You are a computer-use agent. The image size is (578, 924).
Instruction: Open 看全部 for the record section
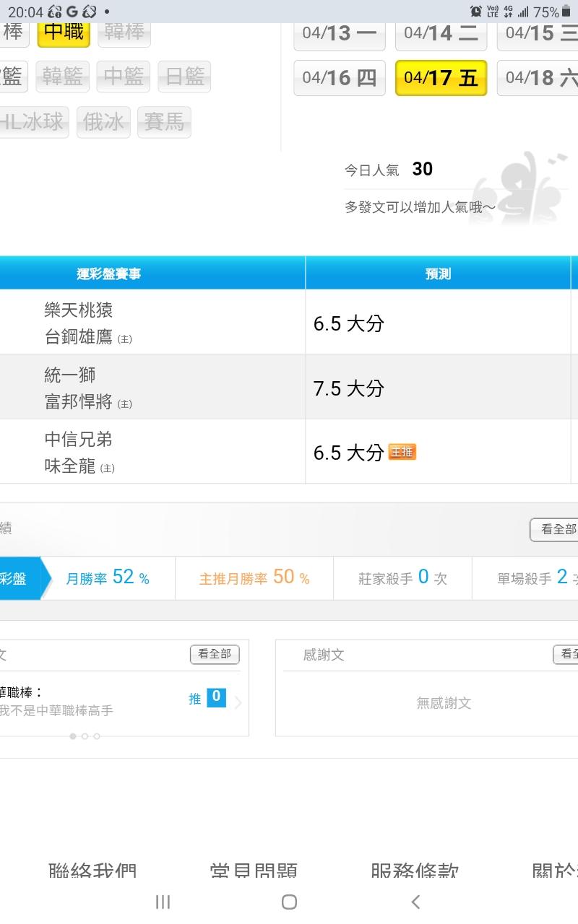click(x=554, y=529)
